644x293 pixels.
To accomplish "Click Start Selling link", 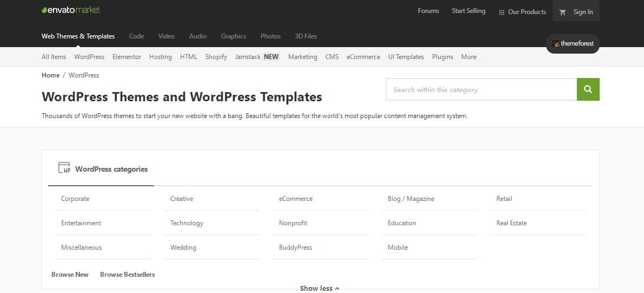I will 468,11.
